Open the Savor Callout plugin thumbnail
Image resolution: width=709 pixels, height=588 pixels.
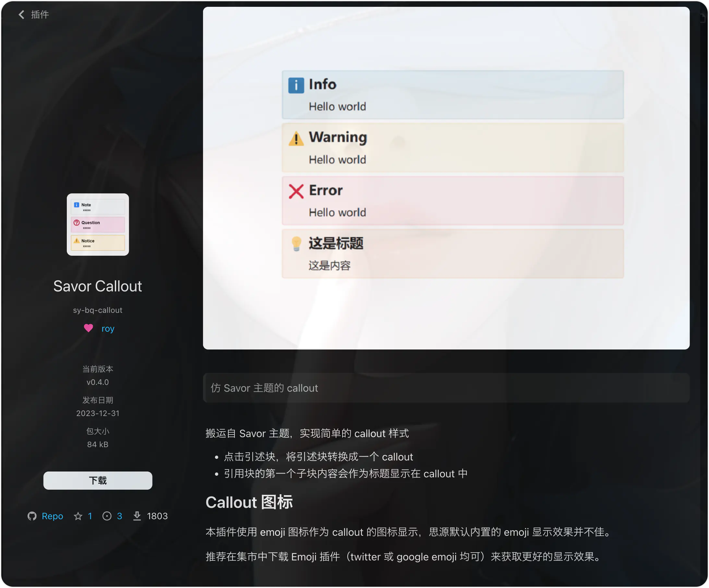98,225
